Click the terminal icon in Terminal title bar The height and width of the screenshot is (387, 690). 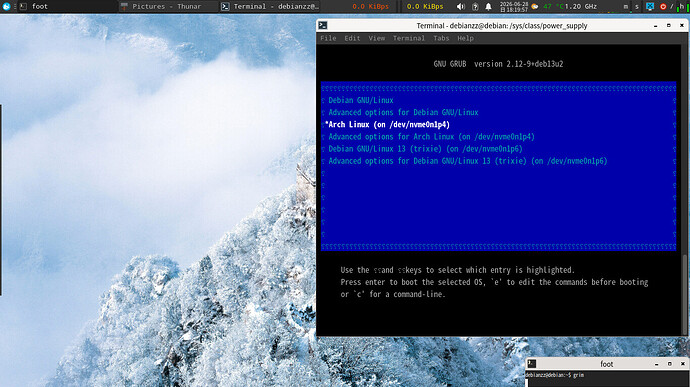[x=323, y=26]
